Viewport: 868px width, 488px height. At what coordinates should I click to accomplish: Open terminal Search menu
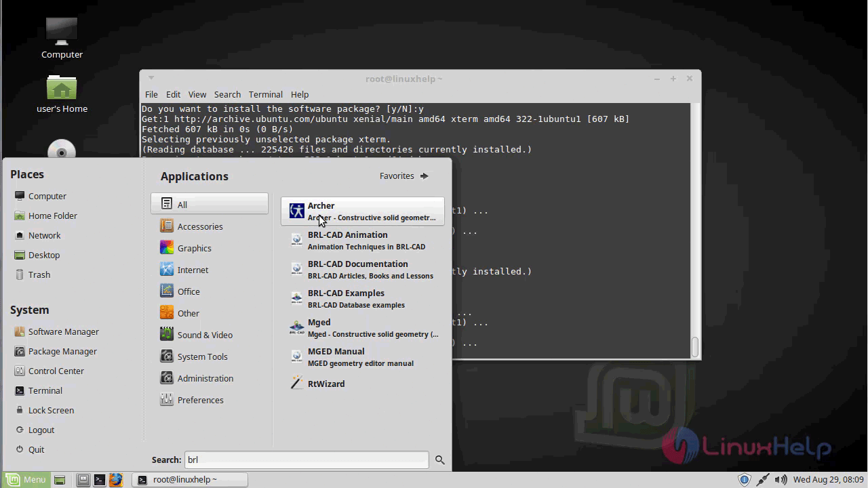pyautogui.click(x=227, y=94)
